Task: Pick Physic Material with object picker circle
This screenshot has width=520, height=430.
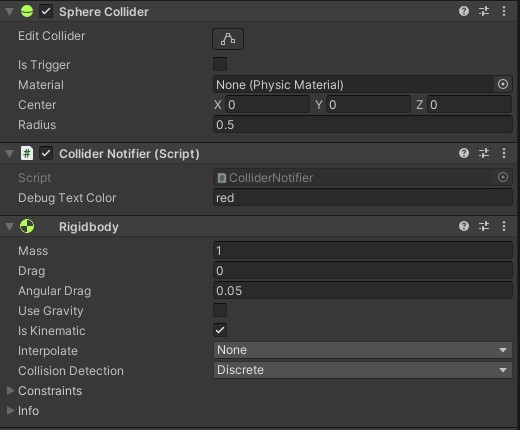Action: pos(503,84)
